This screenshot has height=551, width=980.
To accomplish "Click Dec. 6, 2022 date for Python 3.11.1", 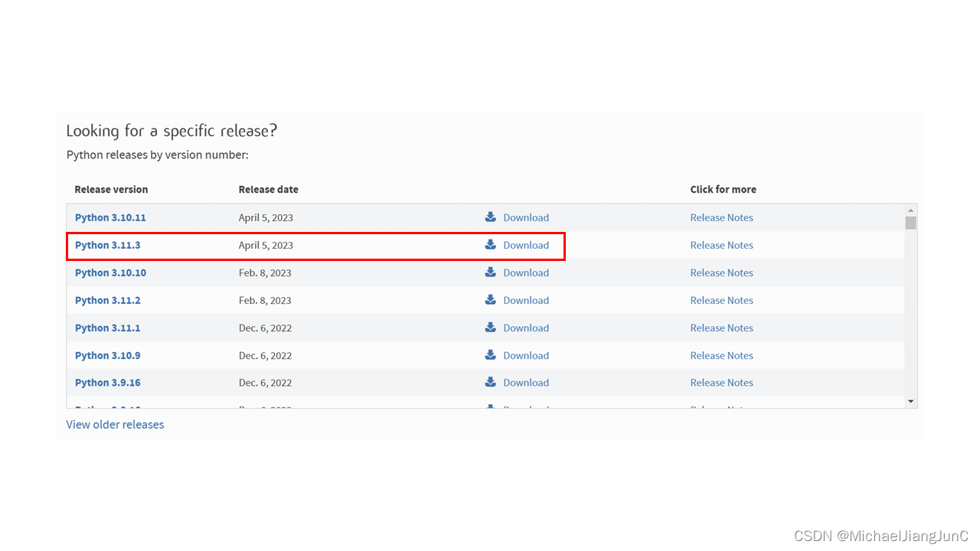I will point(265,328).
